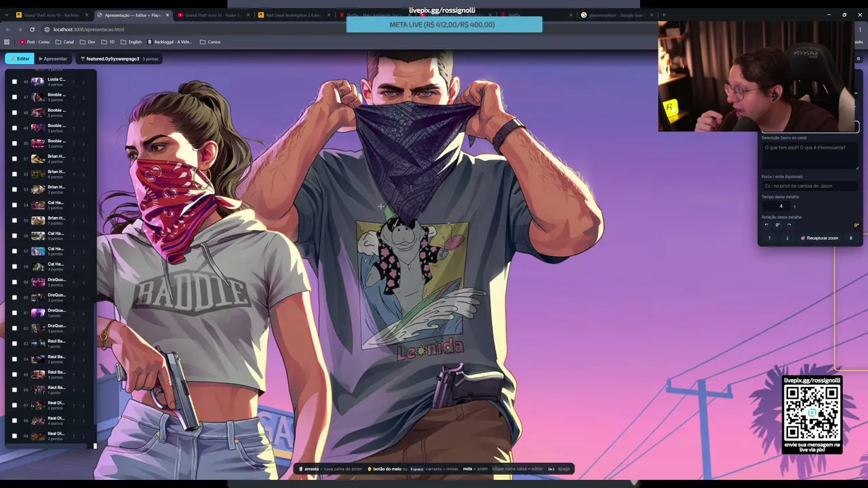
Task: Open the 3D bookmarks folder
Action: pos(108,42)
